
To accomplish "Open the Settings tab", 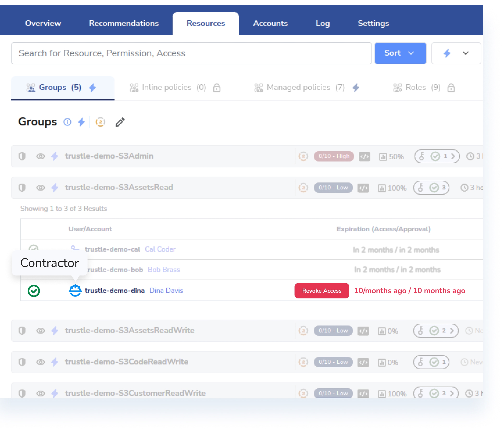I will coord(373,23).
